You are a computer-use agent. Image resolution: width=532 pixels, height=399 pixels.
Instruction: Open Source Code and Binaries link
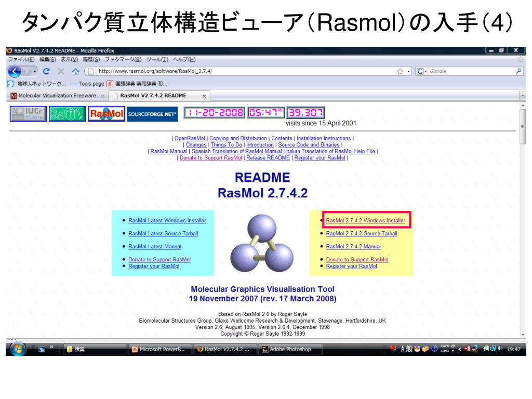309,145
